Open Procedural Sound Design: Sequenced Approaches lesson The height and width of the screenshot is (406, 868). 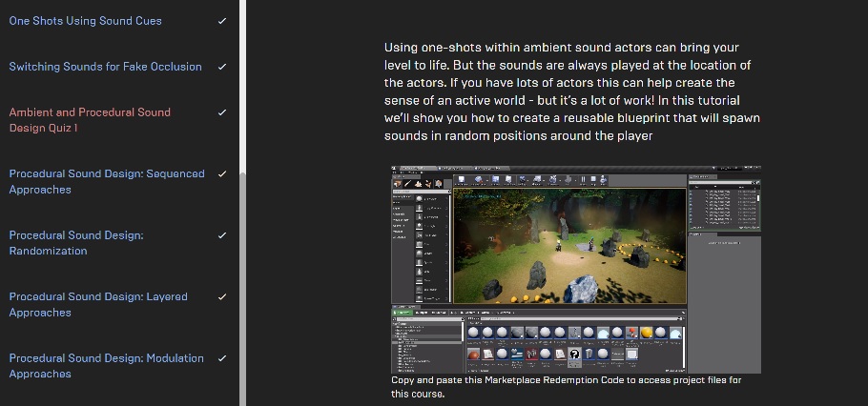coord(107,181)
